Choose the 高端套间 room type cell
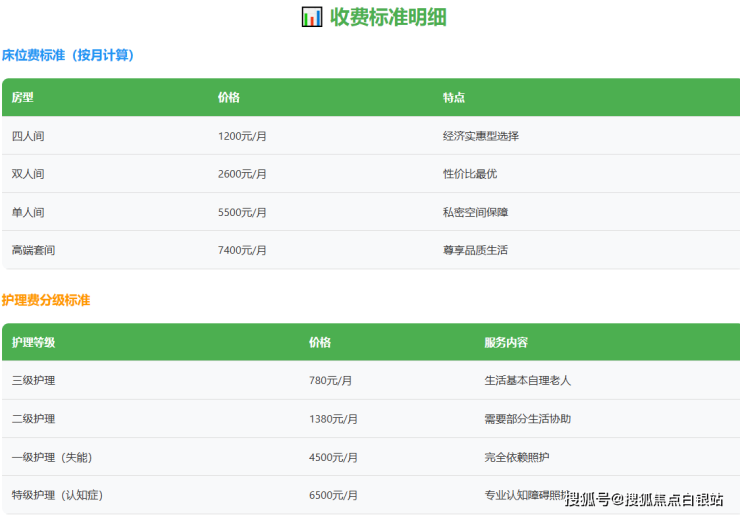The image size is (740, 515). (33, 250)
